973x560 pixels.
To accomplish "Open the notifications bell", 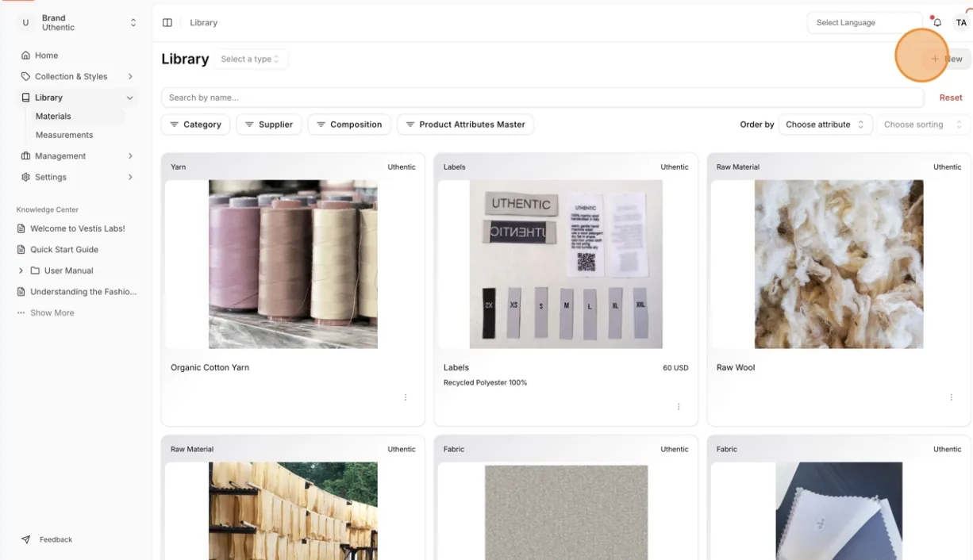I will click(937, 22).
